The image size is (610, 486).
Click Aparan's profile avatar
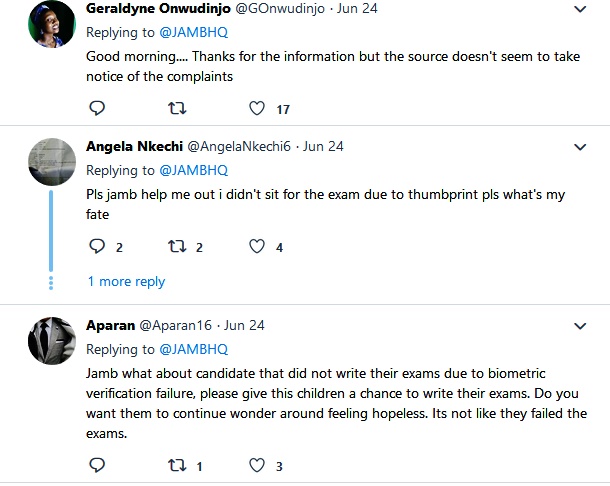(51, 342)
